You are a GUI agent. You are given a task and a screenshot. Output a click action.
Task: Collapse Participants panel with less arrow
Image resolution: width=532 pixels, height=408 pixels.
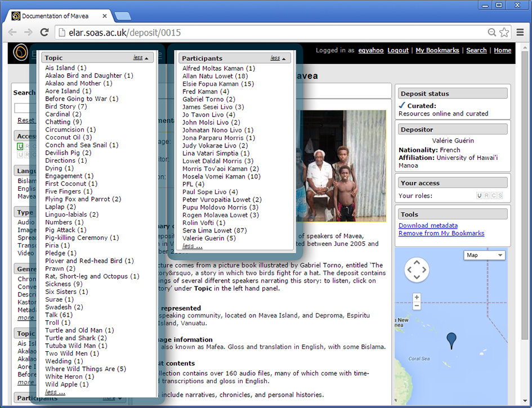point(278,59)
